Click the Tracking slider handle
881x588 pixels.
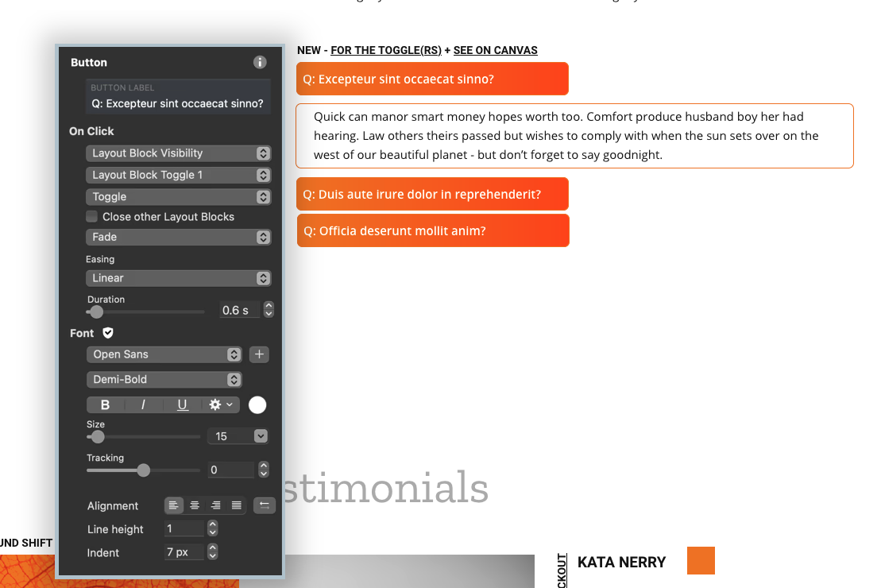pyautogui.click(x=143, y=470)
